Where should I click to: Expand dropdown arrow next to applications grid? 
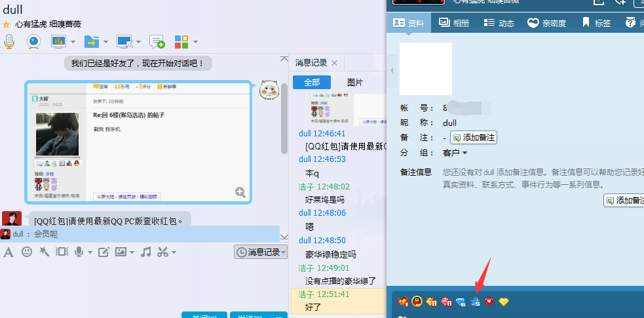pyautogui.click(x=195, y=42)
